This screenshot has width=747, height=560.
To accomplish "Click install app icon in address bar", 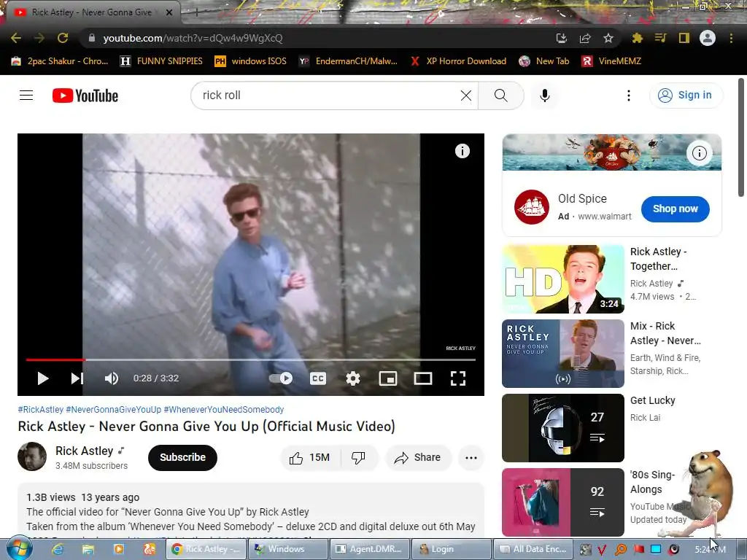I will [562, 38].
